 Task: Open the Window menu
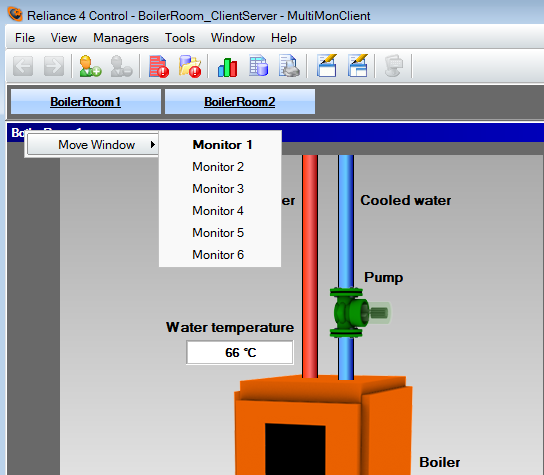click(233, 38)
